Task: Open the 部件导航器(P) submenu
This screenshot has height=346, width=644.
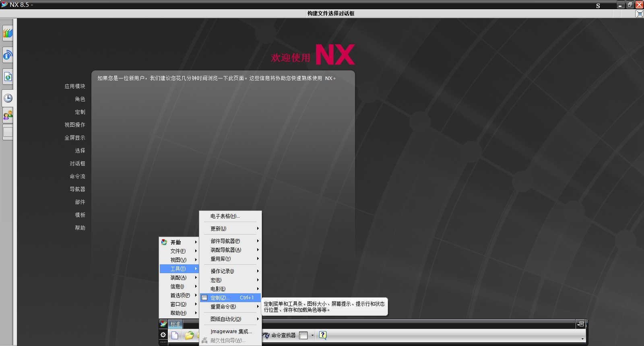Action: [x=230, y=241]
